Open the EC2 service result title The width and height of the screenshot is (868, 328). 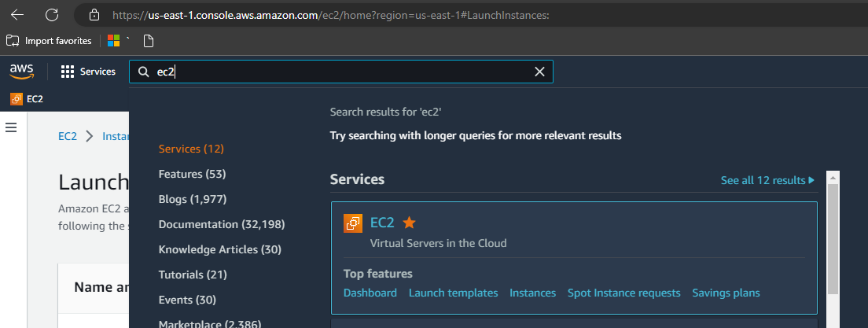click(382, 223)
